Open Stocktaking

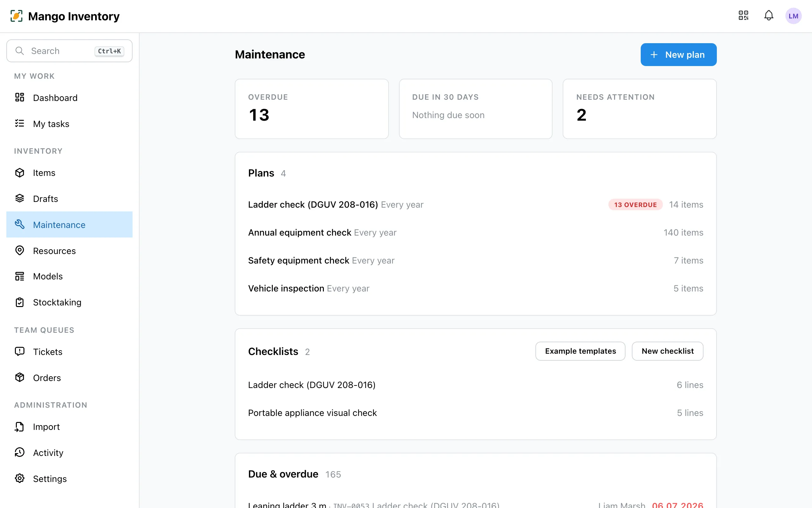pos(69,302)
